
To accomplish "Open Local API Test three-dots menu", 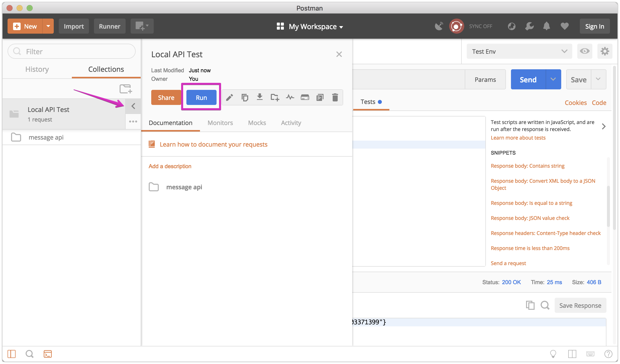I will point(133,122).
